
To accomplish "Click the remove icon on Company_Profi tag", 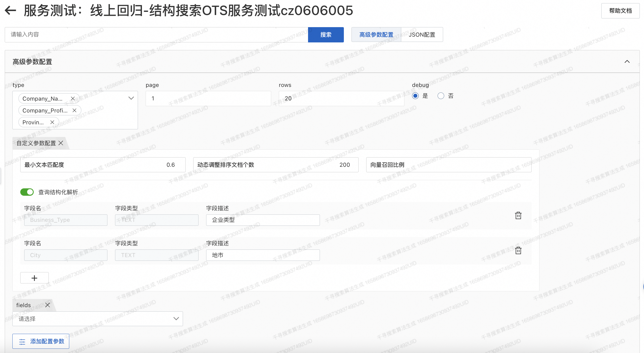I will [x=75, y=110].
